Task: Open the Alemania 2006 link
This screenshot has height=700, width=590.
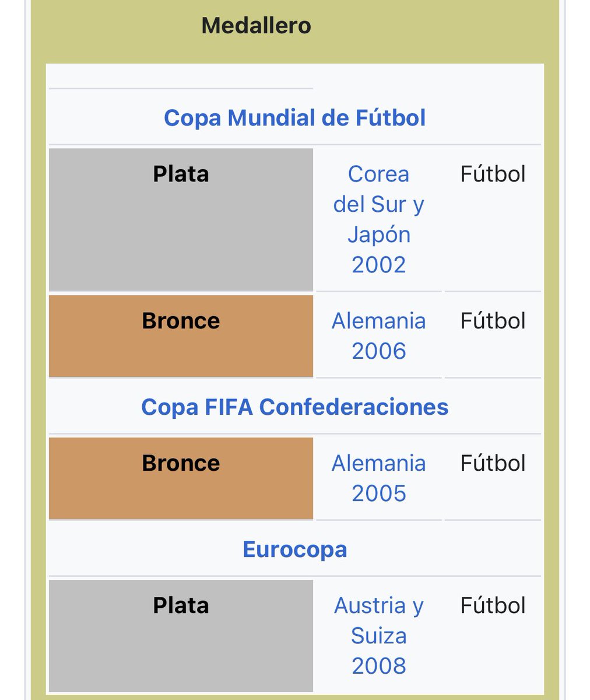Action: point(378,335)
